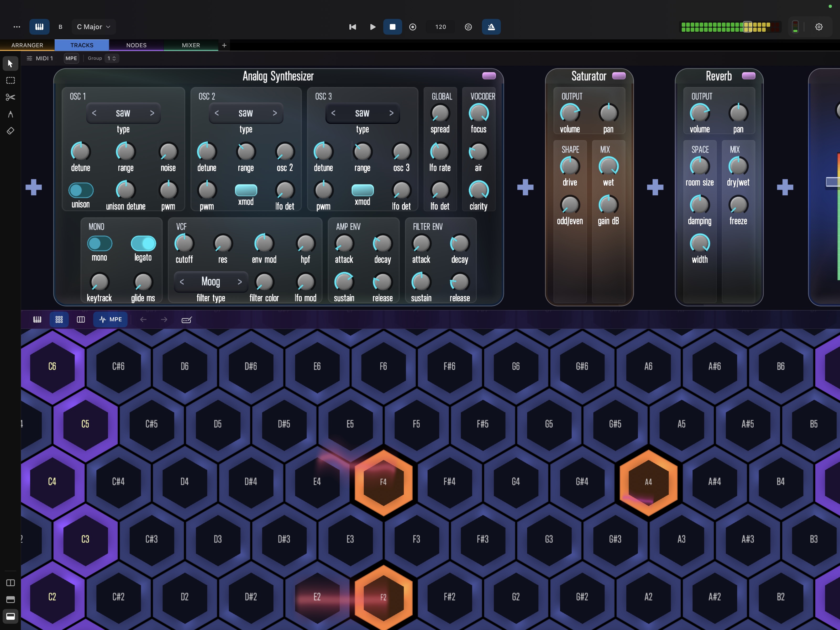Start recording with the record button

(413, 27)
